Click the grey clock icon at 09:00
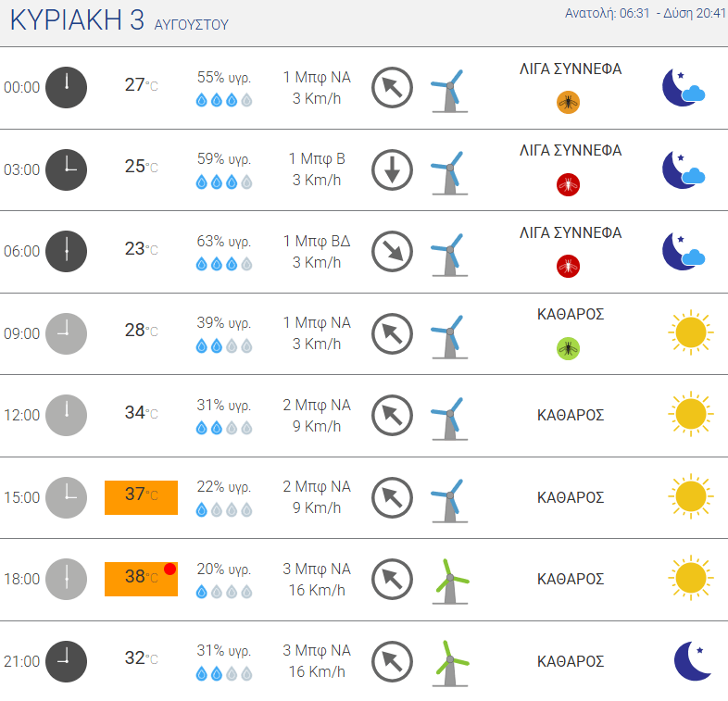Image resolution: width=728 pixels, height=701 pixels. click(67, 333)
